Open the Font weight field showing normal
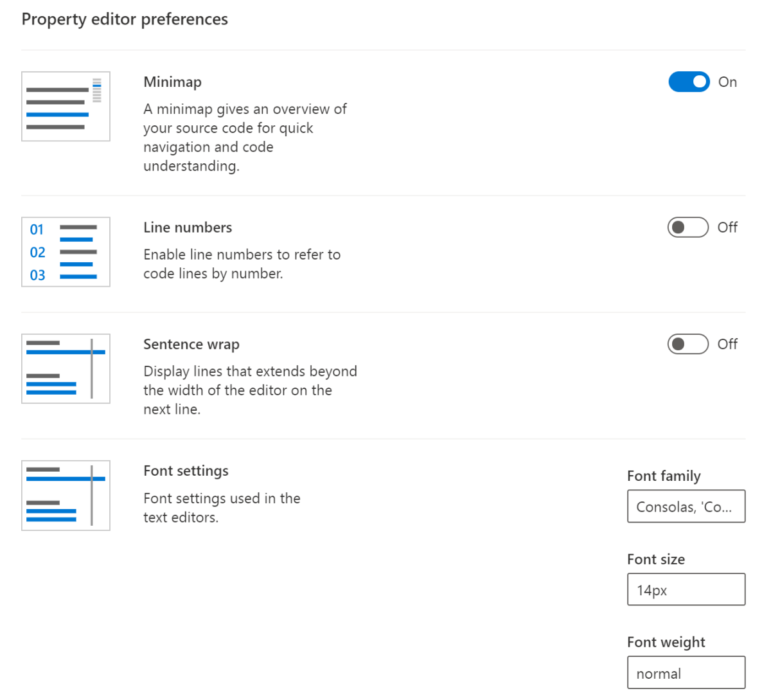771x700 pixels. [x=686, y=672]
